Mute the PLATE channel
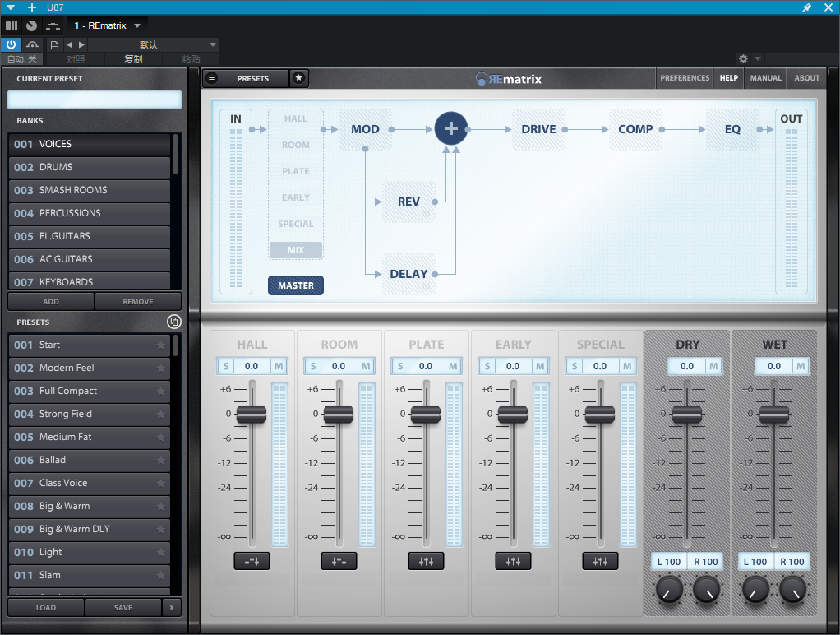The width and height of the screenshot is (840, 635). pyautogui.click(x=453, y=366)
